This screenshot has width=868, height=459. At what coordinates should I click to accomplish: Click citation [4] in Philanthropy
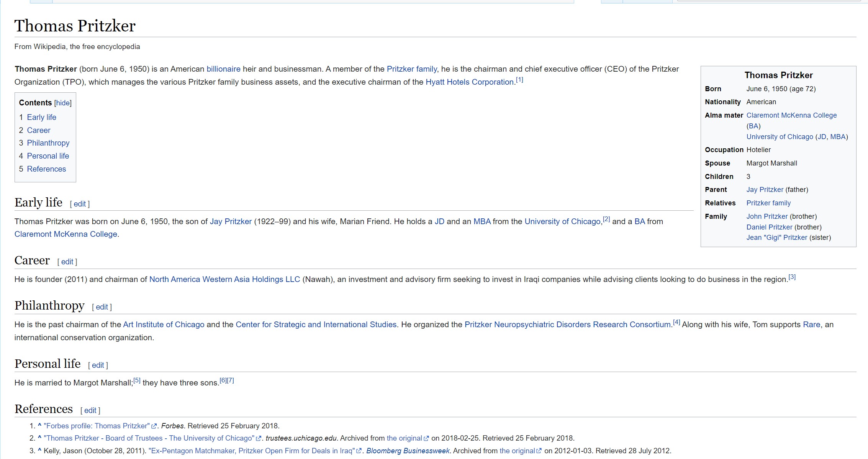tap(676, 322)
